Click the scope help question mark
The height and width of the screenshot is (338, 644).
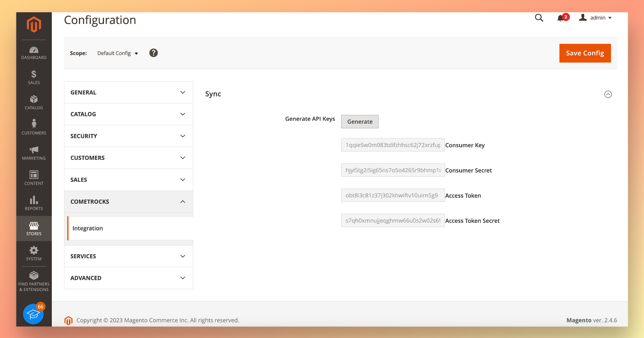(x=153, y=53)
